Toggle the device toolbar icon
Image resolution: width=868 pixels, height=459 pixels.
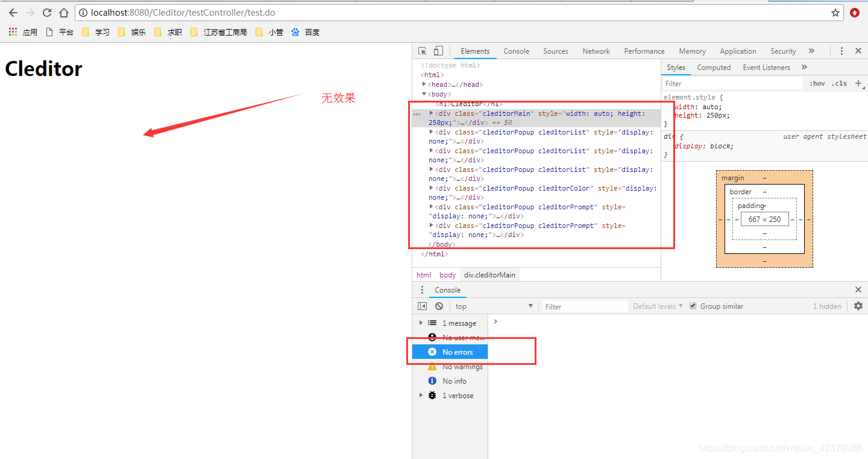pyautogui.click(x=437, y=51)
